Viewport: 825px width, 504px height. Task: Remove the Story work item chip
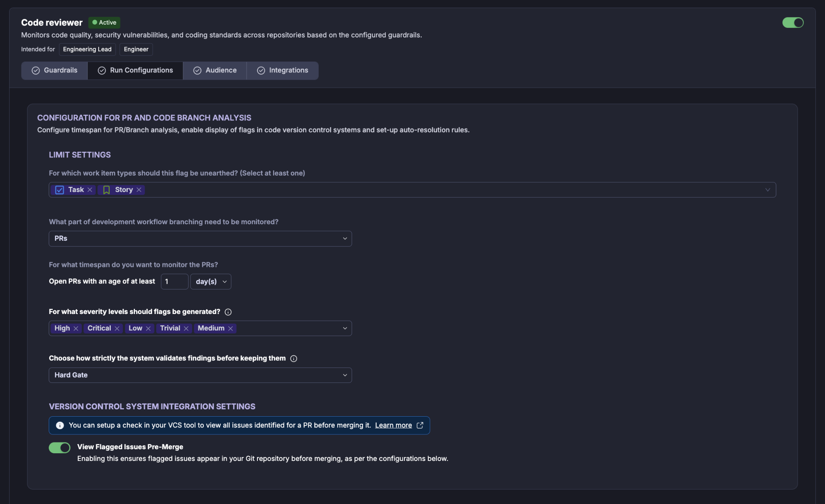click(x=139, y=190)
